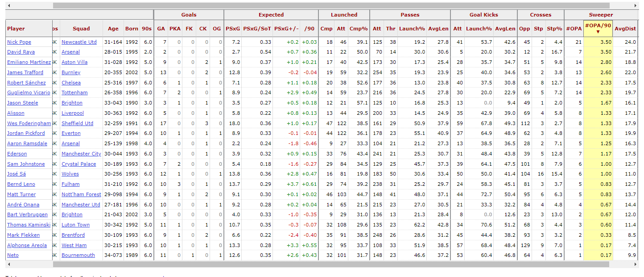Open Alphonse Areola player page
The height and width of the screenshot is (277, 644).
27,245
